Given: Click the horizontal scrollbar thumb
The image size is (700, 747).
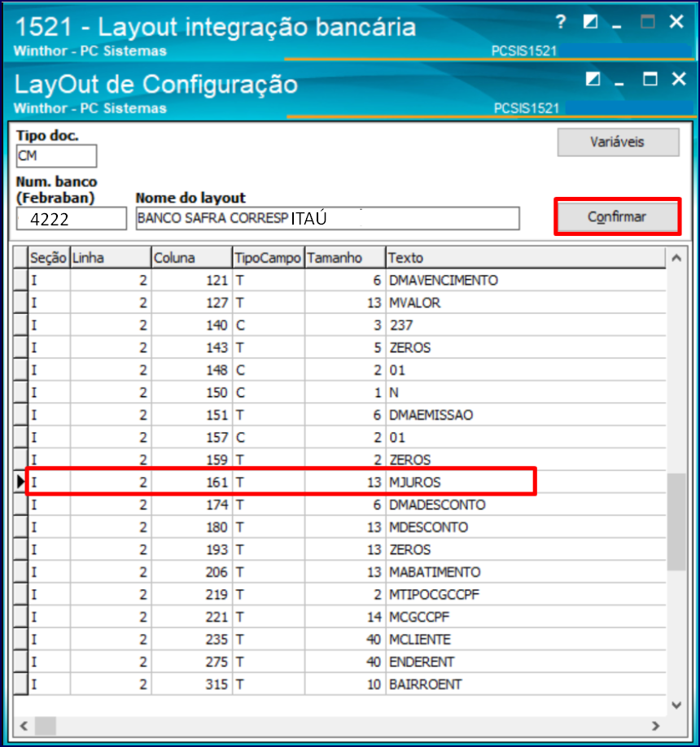Looking at the screenshot, I should point(46,726).
